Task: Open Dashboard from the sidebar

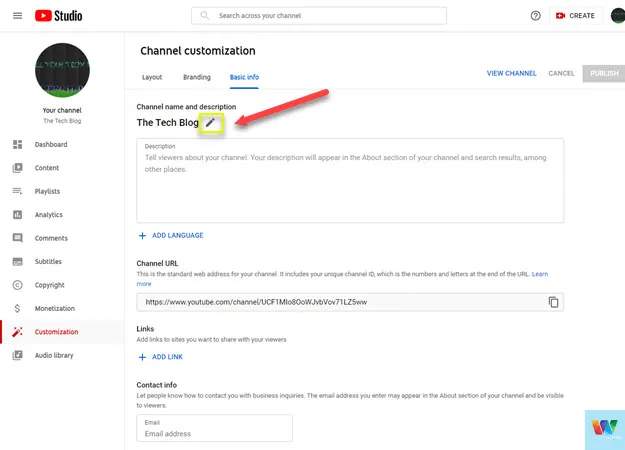Action: [51, 145]
